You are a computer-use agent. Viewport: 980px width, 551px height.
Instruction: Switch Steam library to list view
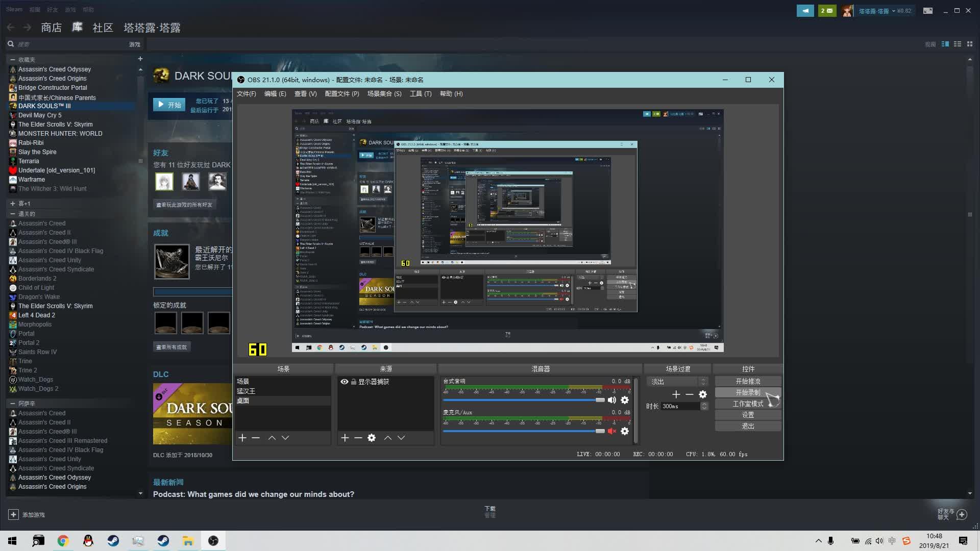[x=958, y=44]
